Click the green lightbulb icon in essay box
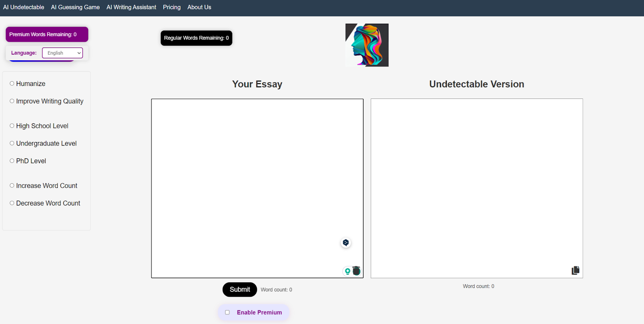 click(347, 271)
